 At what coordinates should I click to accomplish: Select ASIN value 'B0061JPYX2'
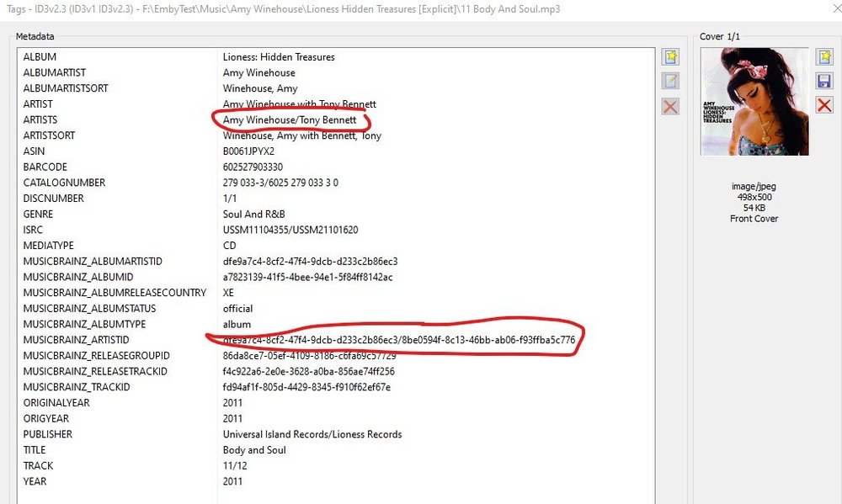[x=248, y=151]
